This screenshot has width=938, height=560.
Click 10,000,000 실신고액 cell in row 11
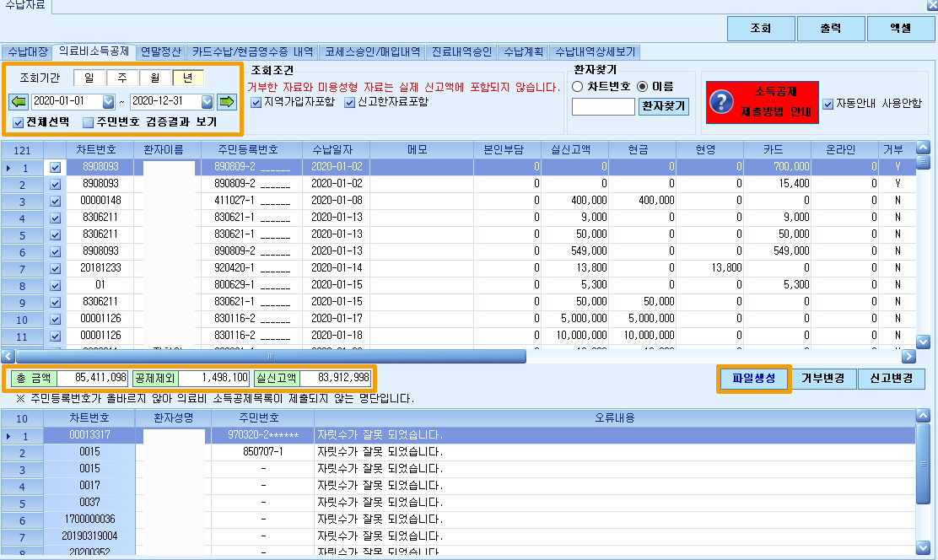click(575, 336)
